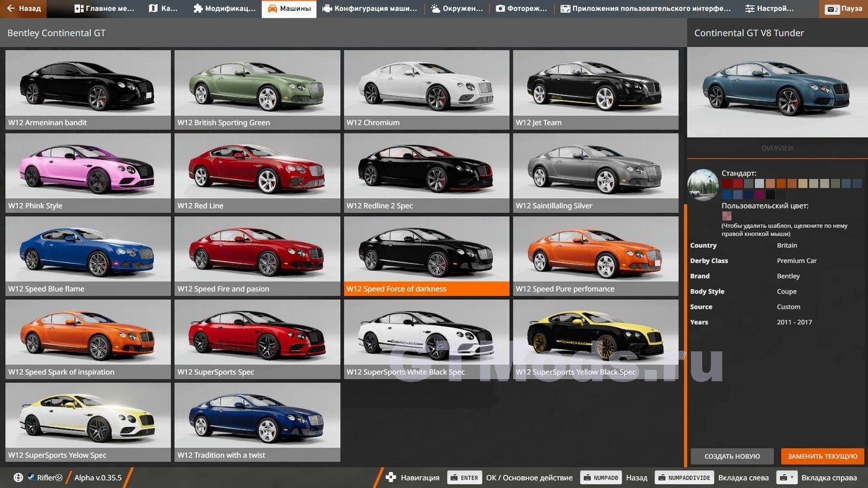Image resolution: width=868 pixels, height=488 pixels.
Task: Pick W12 Saintillaling Silver configuration
Action: [x=596, y=173]
